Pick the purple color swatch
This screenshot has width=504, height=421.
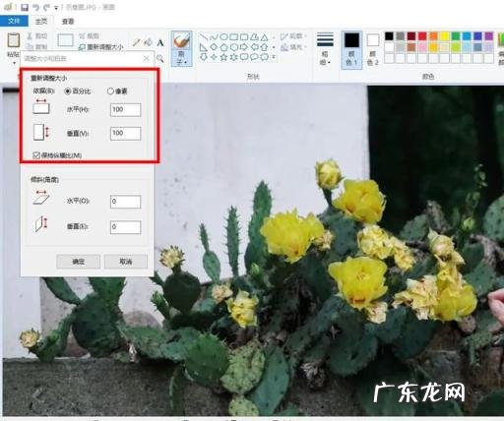coord(489,36)
